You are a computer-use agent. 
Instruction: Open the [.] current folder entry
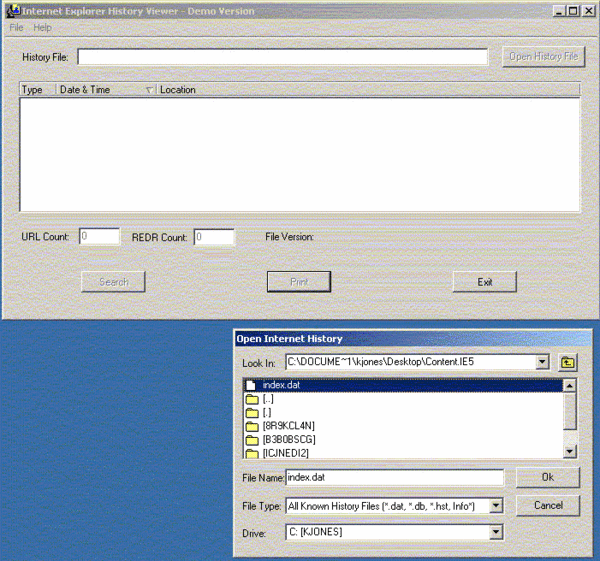click(x=252, y=412)
